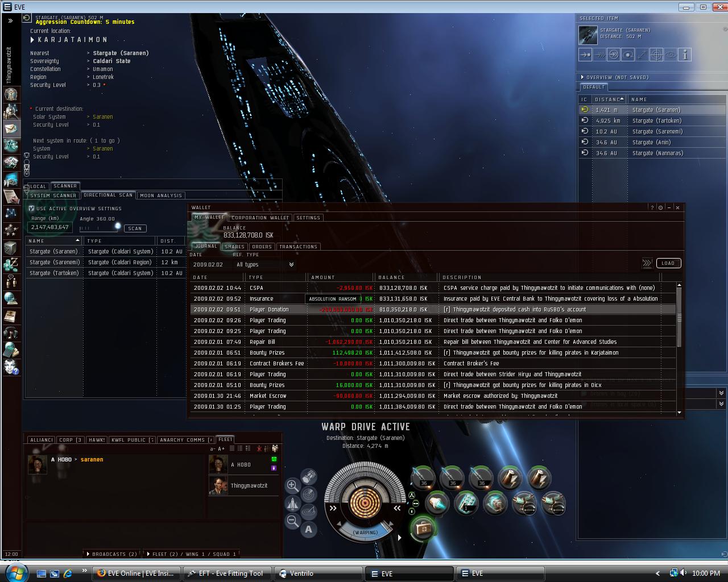Viewport: 728px width, 582px height.
Task: Open the All types ref type dropdown
Action: tap(265, 265)
